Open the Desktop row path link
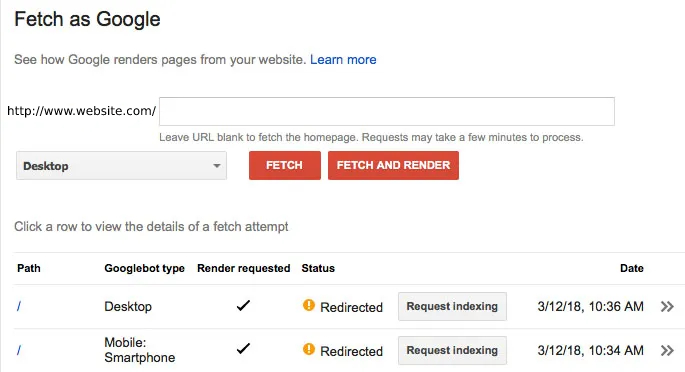 point(19,307)
